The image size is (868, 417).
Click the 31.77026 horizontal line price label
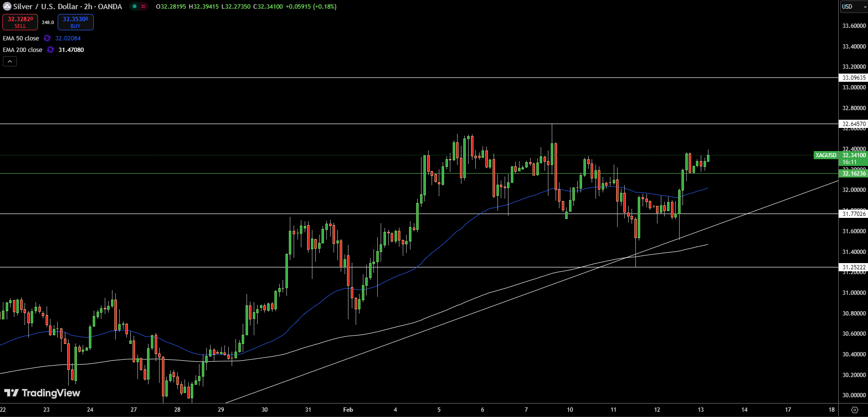tap(854, 214)
